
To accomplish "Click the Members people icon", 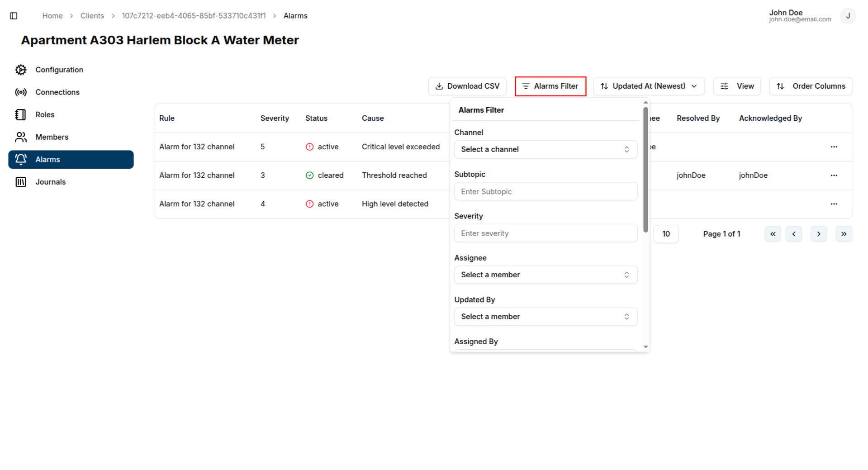I will (21, 137).
